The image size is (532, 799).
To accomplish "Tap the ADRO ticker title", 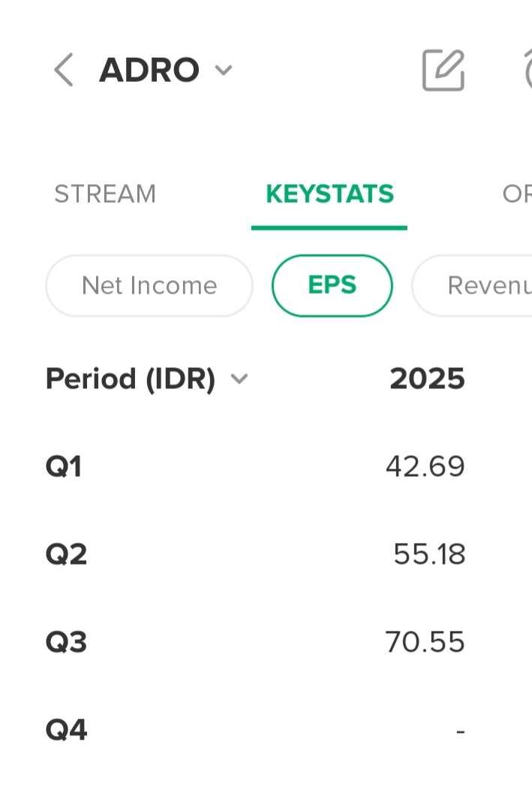I will pos(149,71).
